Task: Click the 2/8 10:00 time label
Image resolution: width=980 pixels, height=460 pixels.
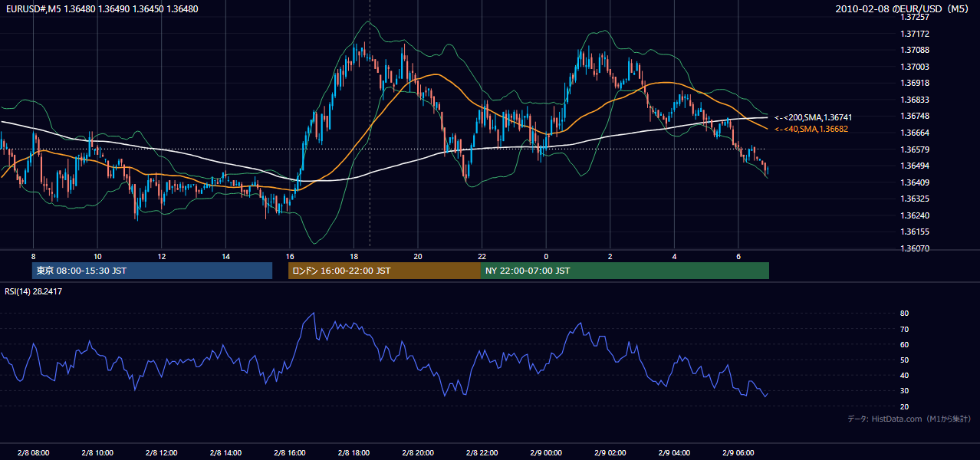Action: [x=97, y=453]
